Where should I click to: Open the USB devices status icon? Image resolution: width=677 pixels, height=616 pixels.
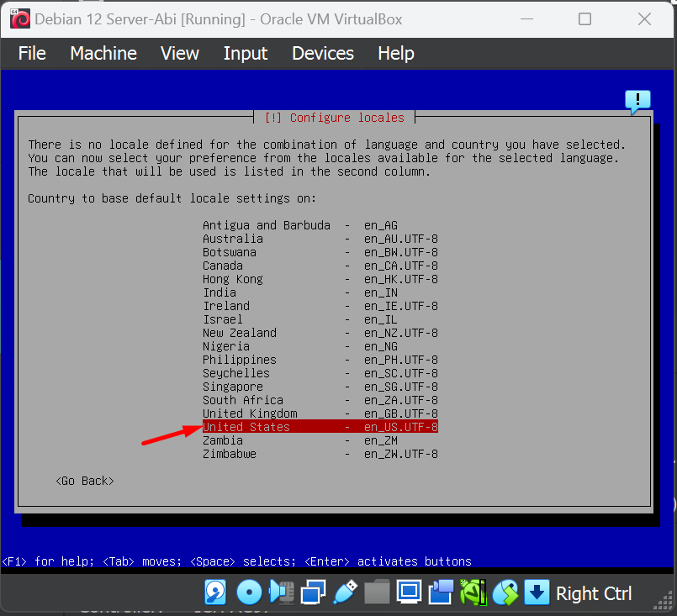[x=345, y=592]
